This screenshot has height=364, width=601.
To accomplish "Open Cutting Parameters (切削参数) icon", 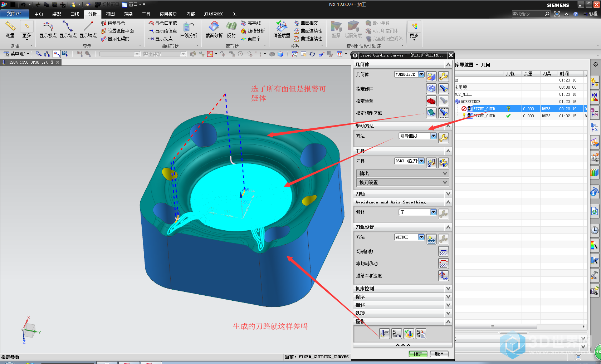I will (x=444, y=252).
